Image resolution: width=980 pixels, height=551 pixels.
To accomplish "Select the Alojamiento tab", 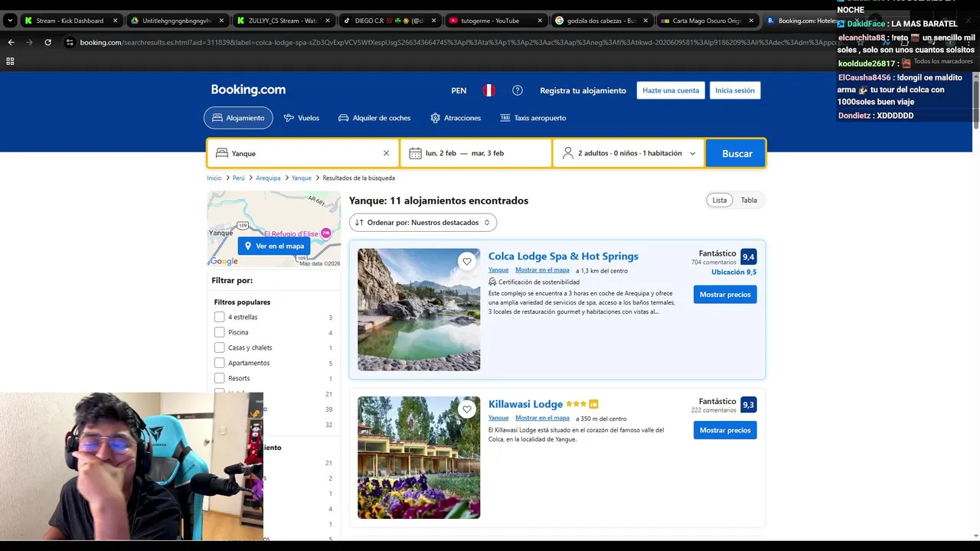I will tap(238, 118).
